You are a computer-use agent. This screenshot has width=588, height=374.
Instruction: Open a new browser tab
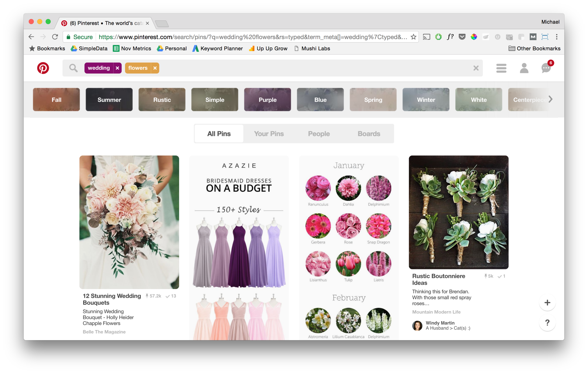(x=162, y=24)
